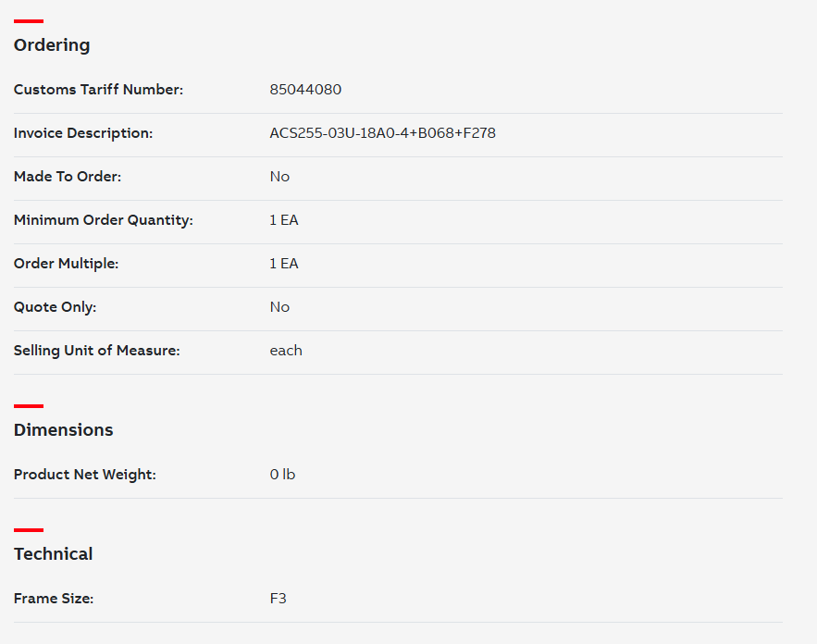817x644 pixels.
Task: Click the Quote Only label
Action: tap(55, 307)
